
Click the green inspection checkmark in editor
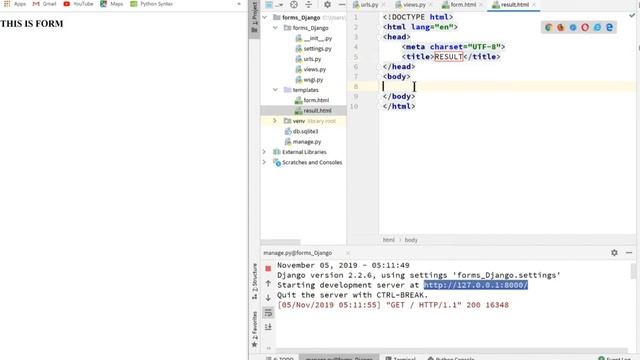632,16
